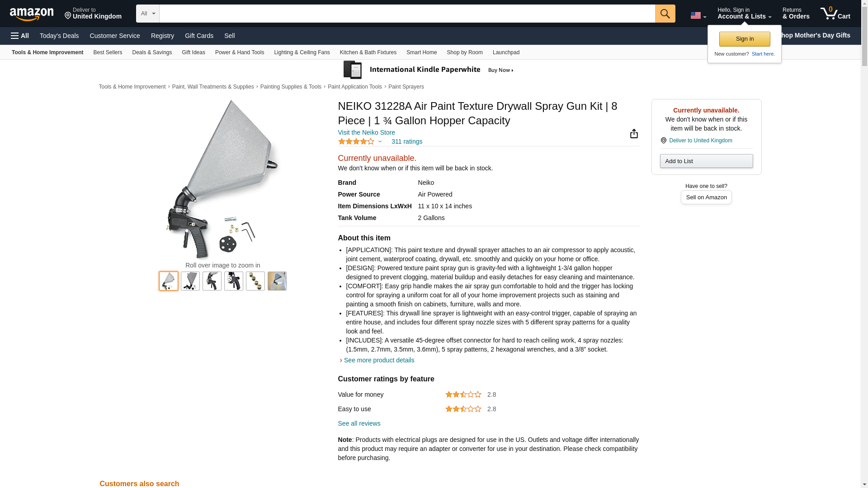Screen dimensions: 868x488
Task: Select the Gift Cards menu item
Action: (199, 36)
